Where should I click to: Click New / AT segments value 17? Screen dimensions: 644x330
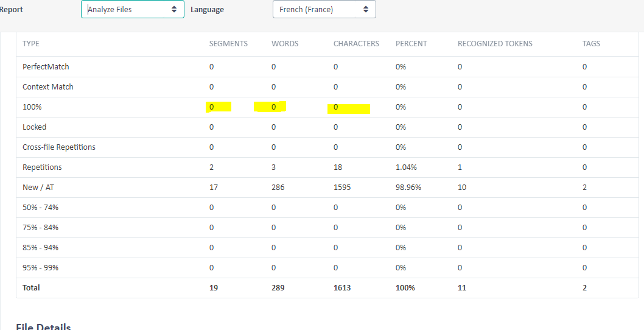click(x=214, y=188)
